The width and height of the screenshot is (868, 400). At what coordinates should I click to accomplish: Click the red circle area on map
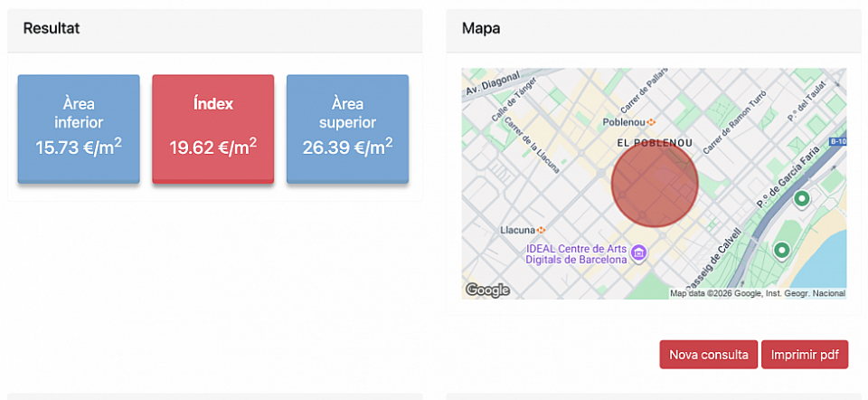pos(654,184)
